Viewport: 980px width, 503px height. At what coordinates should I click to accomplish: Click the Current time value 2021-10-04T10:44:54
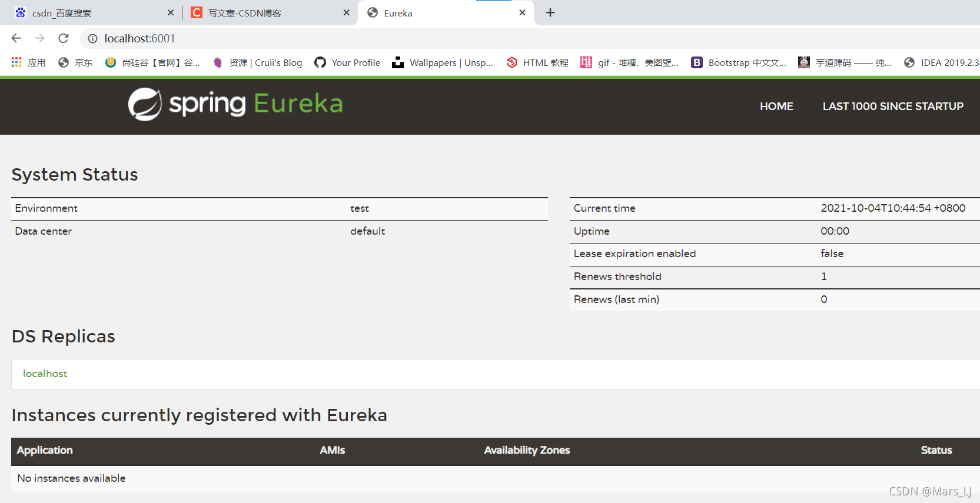tap(893, 208)
